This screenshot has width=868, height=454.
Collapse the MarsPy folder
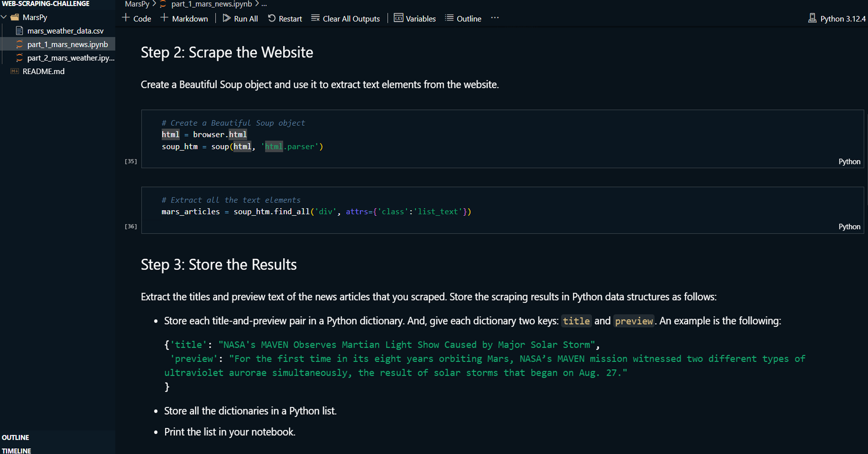[5, 17]
